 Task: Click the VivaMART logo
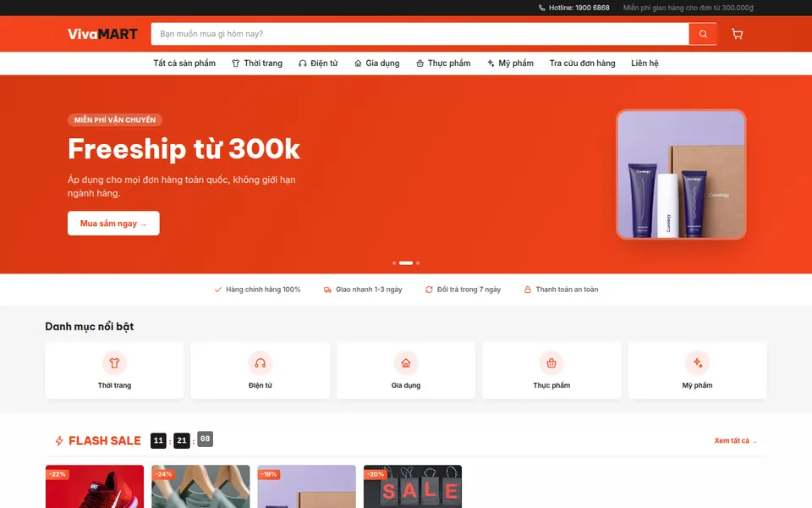[102, 34]
